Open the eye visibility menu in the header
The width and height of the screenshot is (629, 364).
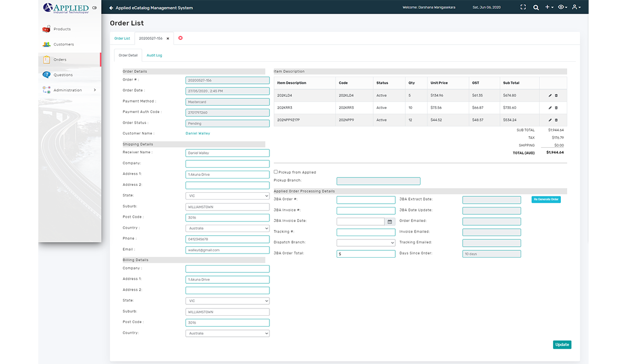562,7
